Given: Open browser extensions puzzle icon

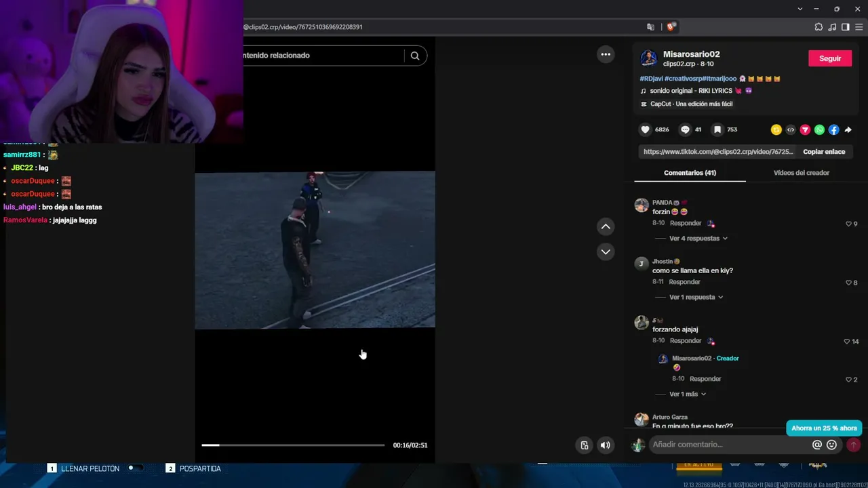Looking at the screenshot, I should pyautogui.click(x=818, y=27).
